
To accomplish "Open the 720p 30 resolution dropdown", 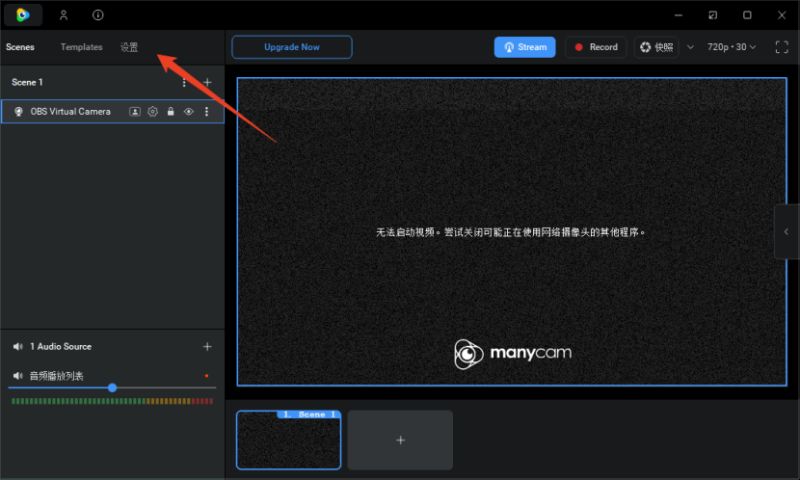I will (x=731, y=47).
